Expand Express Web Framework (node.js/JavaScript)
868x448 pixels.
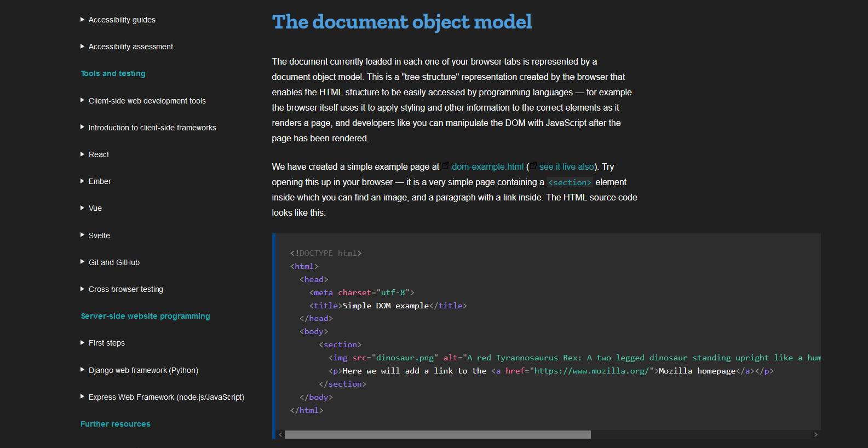coord(162,397)
